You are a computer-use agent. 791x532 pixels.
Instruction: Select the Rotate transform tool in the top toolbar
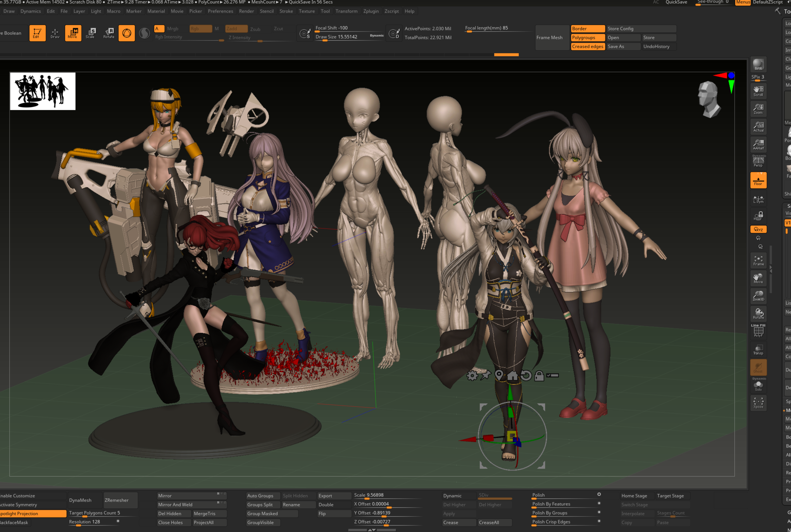click(109, 33)
